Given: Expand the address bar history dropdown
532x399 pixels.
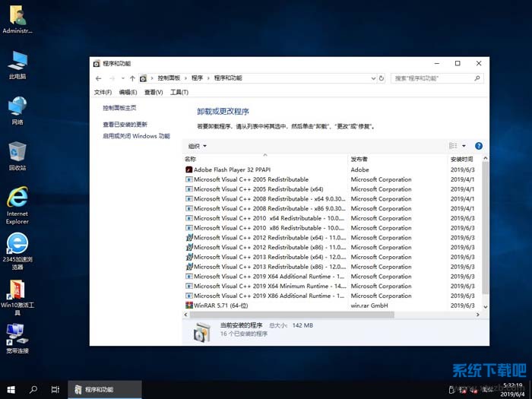Looking at the screenshot, I should [372, 78].
